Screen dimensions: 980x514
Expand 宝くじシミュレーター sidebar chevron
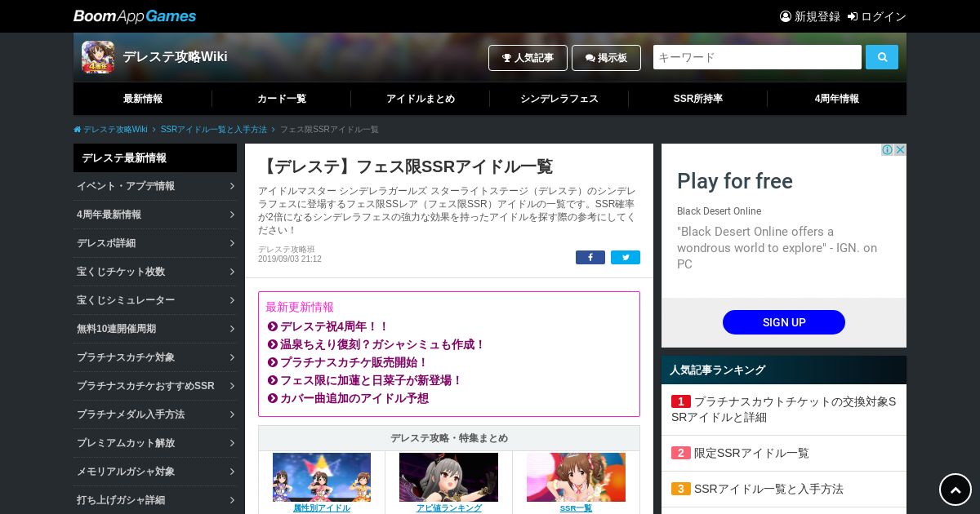232,300
